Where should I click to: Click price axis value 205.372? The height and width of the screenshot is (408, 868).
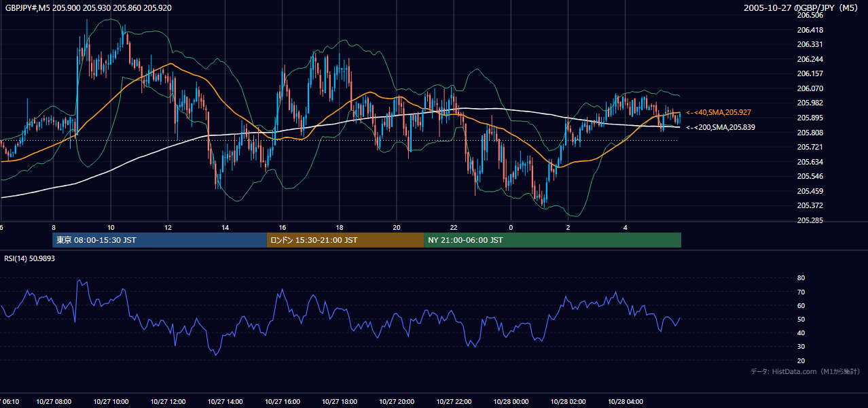(x=810, y=205)
